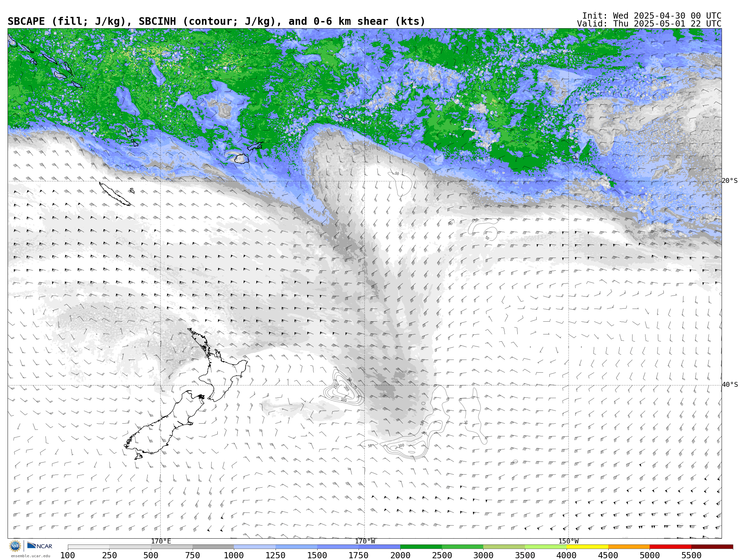This screenshot has width=744, height=560.
Task: Click the Init: Wed 2025-04-30 00 UTC text
Action: (652, 16)
